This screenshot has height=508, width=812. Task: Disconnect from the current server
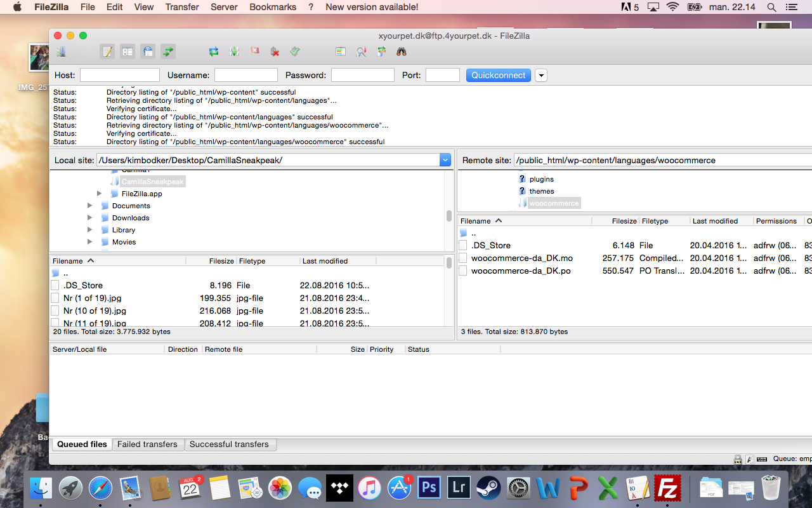pos(275,51)
